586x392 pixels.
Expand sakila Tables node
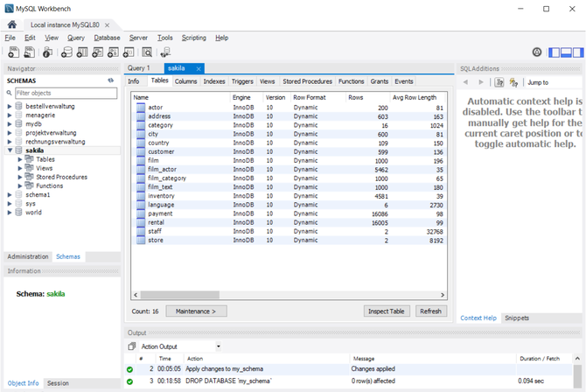tap(20, 159)
